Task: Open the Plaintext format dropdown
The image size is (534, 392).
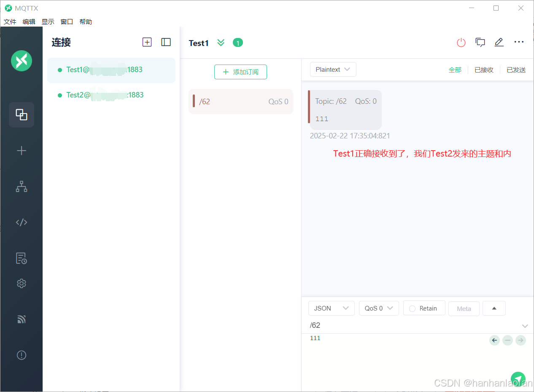Action: point(333,70)
